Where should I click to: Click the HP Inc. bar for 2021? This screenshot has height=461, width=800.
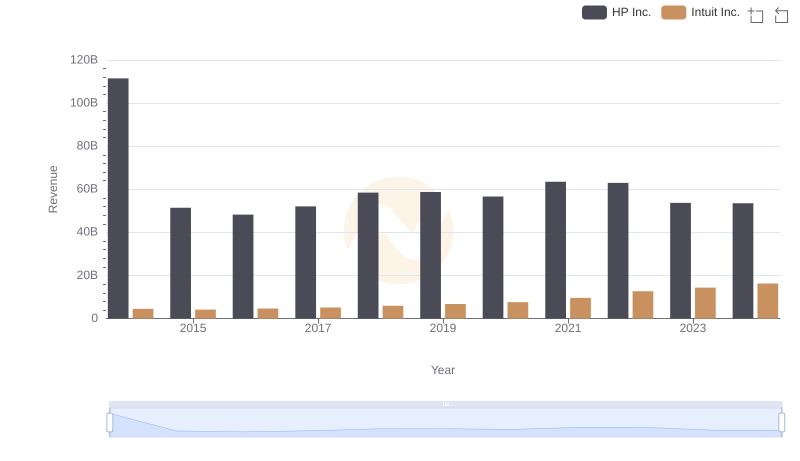tap(556, 250)
